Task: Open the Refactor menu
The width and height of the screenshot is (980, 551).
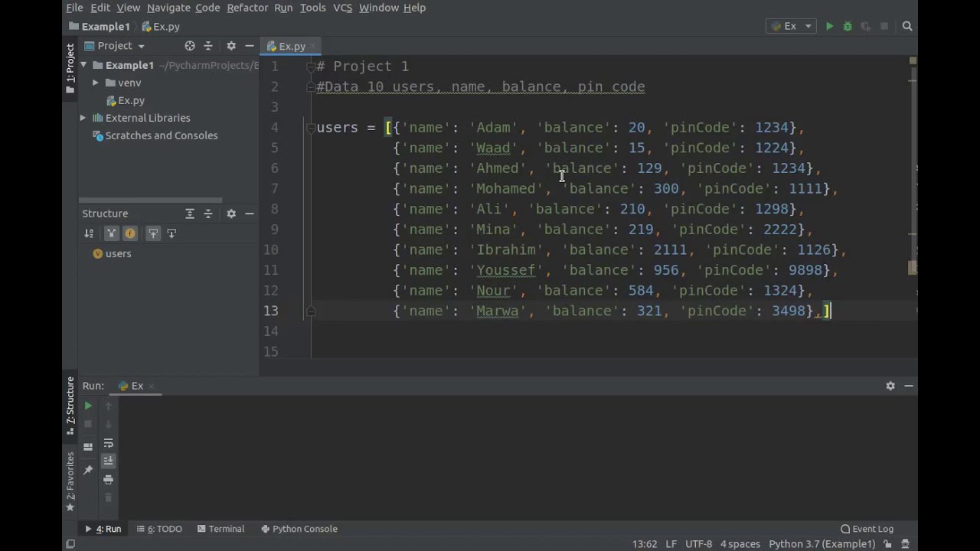Action: 247,8
